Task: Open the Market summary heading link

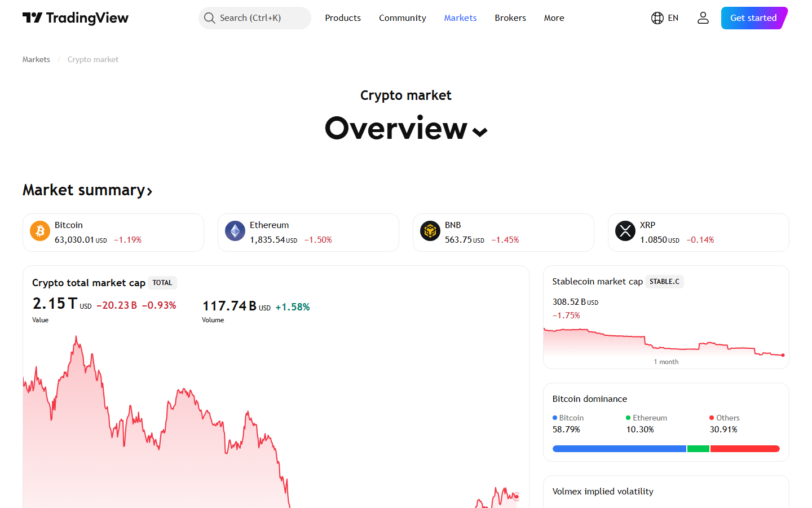Action: 87,190
